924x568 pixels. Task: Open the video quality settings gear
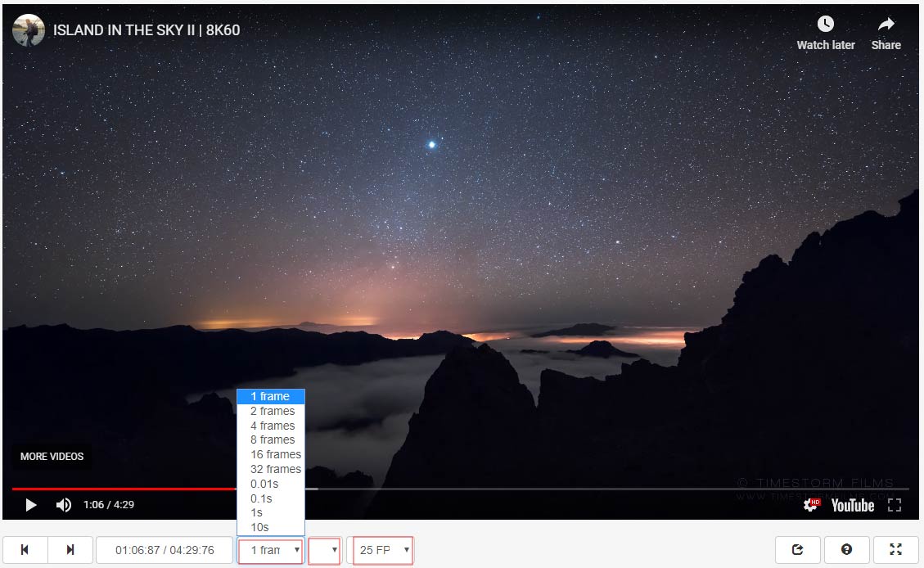[x=810, y=505]
